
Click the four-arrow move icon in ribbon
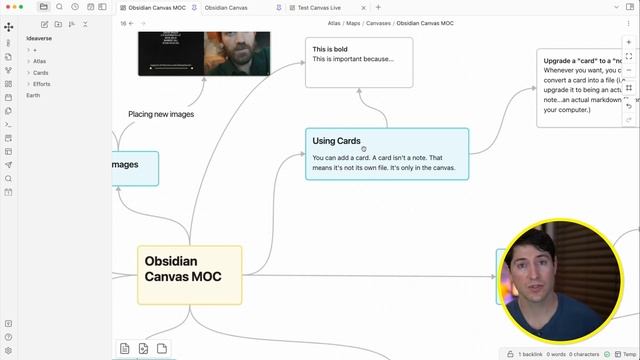click(9, 27)
